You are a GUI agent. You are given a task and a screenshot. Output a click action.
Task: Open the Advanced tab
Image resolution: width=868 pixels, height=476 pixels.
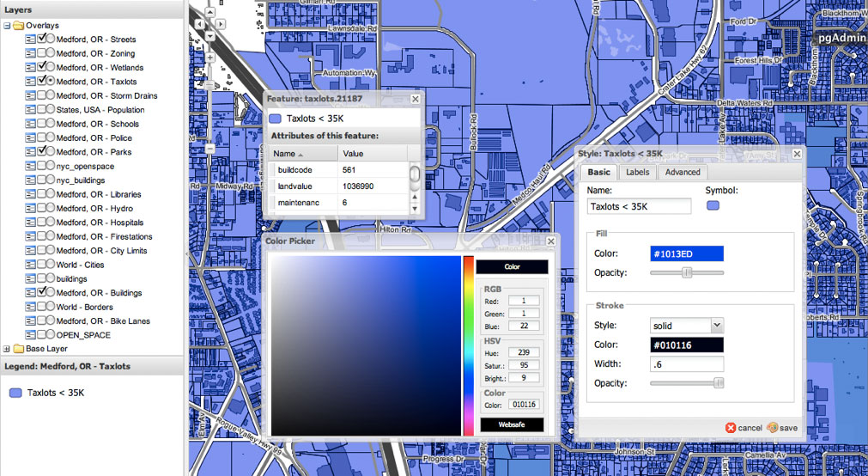[683, 172]
